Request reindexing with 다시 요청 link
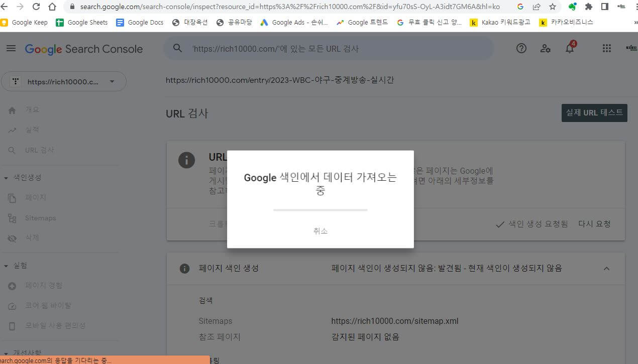The image size is (638, 364). point(594,224)
